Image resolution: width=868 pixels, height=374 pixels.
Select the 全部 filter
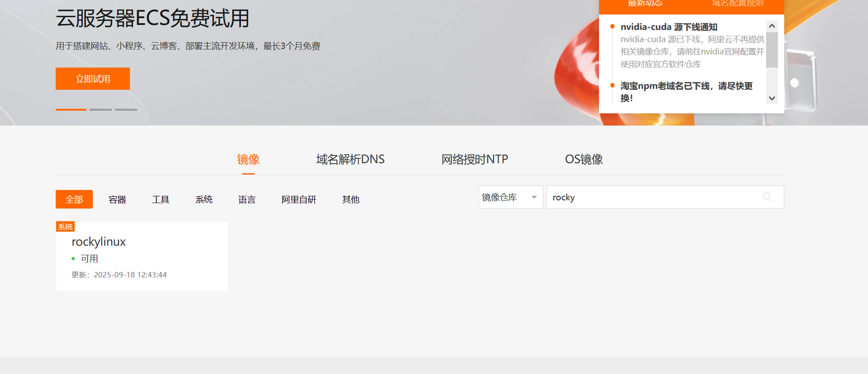(74, 199)
